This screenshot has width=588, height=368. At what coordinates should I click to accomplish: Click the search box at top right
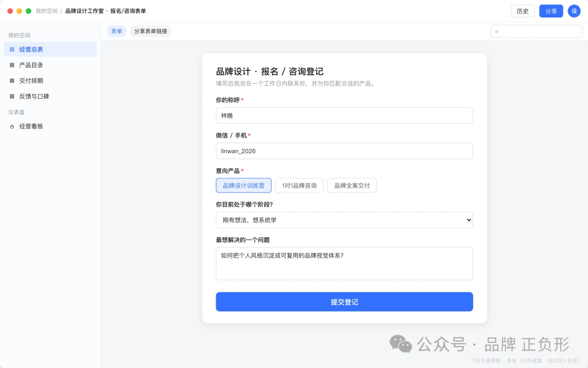pyautogui.click(x=536, y=32)
